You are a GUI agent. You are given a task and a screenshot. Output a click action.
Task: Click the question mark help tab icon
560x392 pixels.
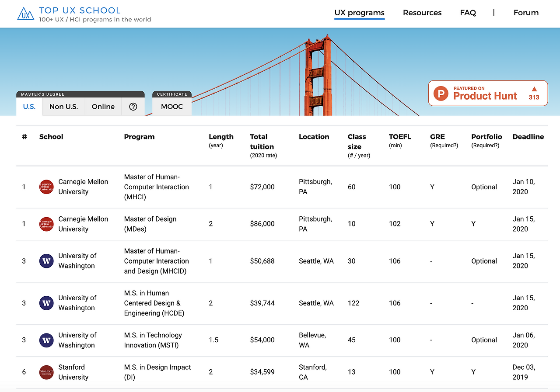click(133, 107)
